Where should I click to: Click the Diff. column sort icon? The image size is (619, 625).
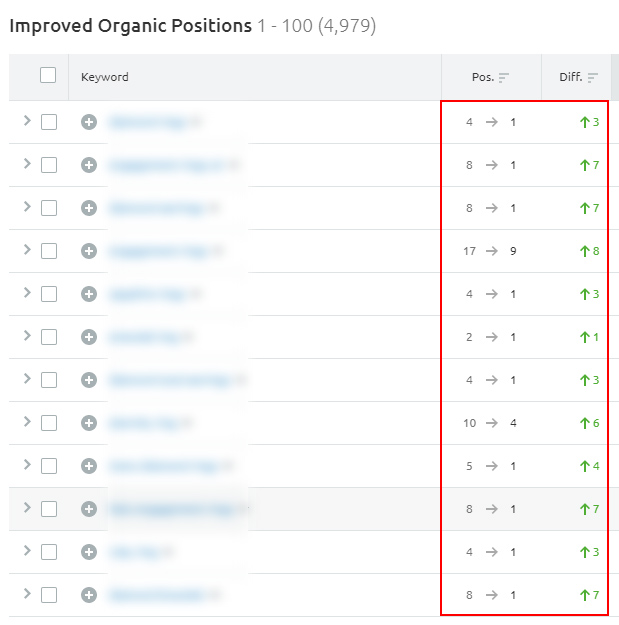(593, 77)
